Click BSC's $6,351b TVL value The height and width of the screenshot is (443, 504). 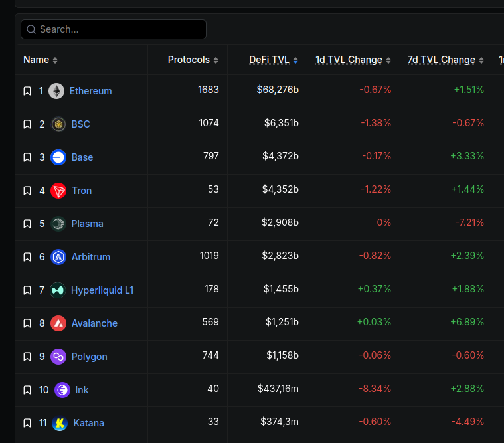tap(282, 123)
